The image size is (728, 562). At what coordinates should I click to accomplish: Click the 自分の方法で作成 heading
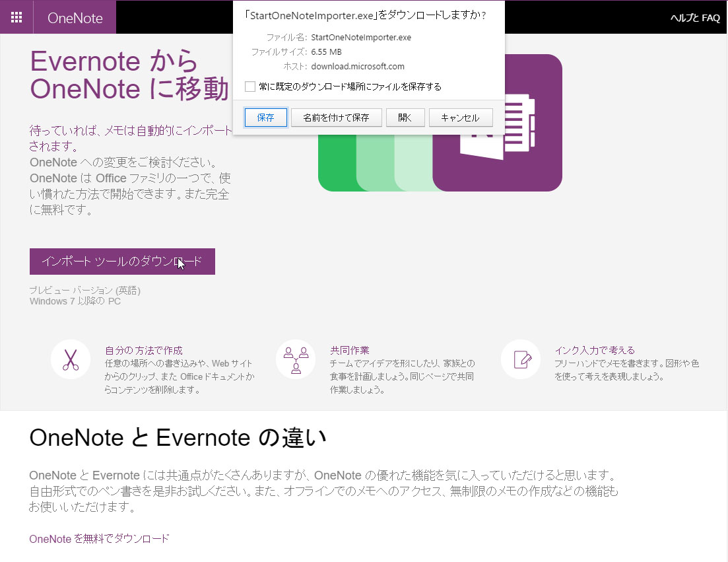tap(143, 350)
